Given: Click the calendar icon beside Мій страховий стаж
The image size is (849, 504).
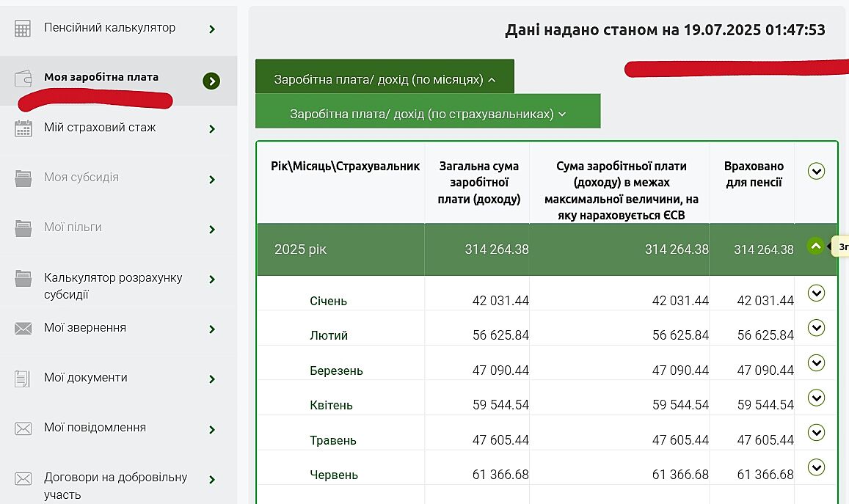Looking at the screenshot, I should (23, 128).
